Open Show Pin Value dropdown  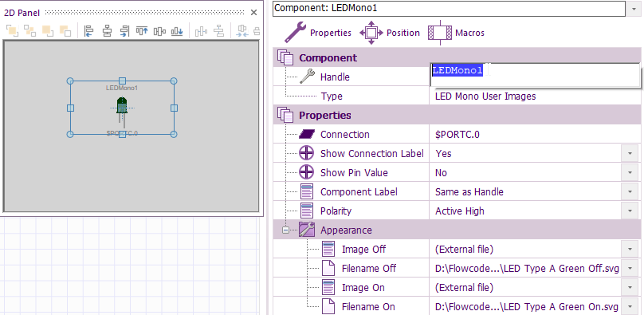(x=630, y=172)
